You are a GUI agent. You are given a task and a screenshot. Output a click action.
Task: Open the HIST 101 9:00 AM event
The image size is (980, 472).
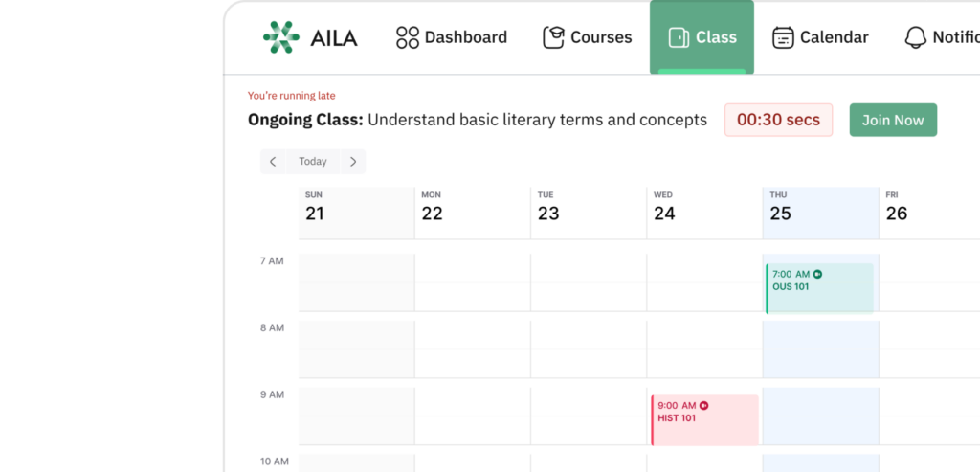click(x=705, y=419)
